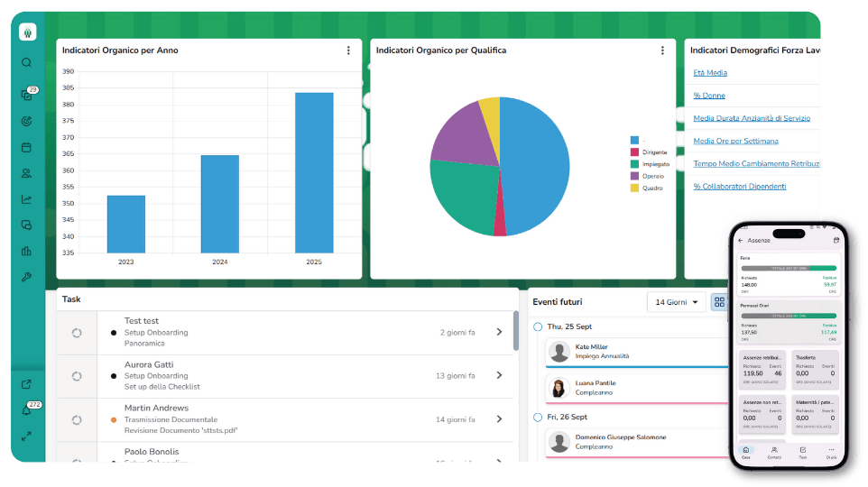Viewport: 868px width, 487px height.
Task: Expand the Aurora Gatti task chevron
Action: click(x=499, y=375)
